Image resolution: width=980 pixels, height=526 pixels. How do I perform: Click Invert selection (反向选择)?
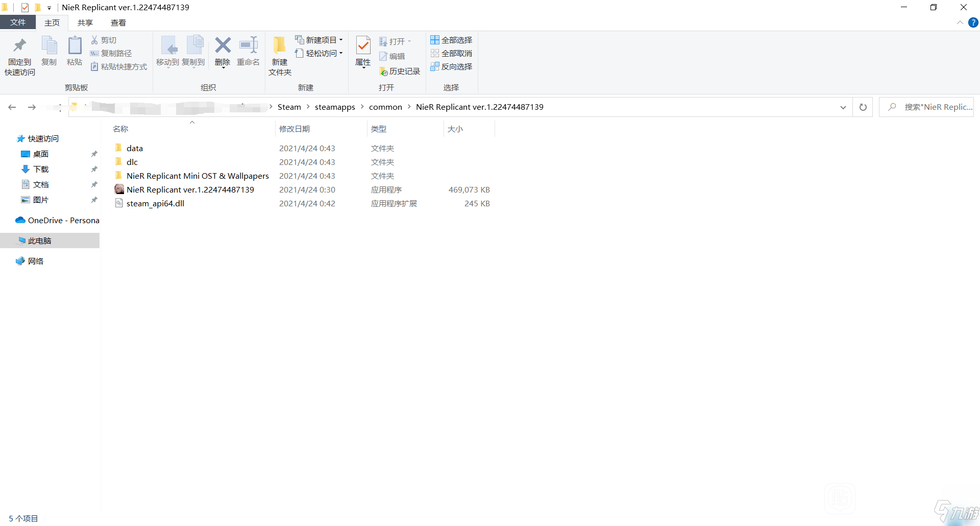click(451, 67)
